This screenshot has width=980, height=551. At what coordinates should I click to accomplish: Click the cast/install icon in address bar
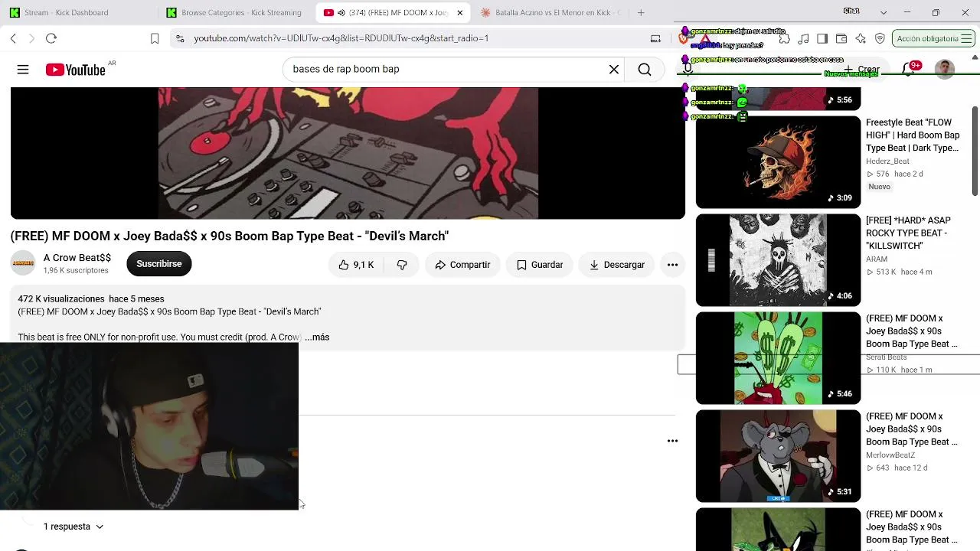(x=655, y=38)
